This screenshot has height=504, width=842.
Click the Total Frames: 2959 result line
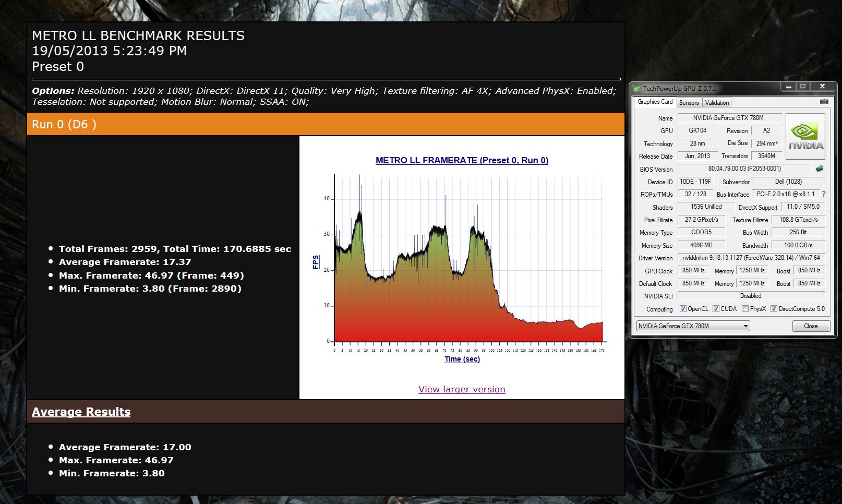point(175,249)
